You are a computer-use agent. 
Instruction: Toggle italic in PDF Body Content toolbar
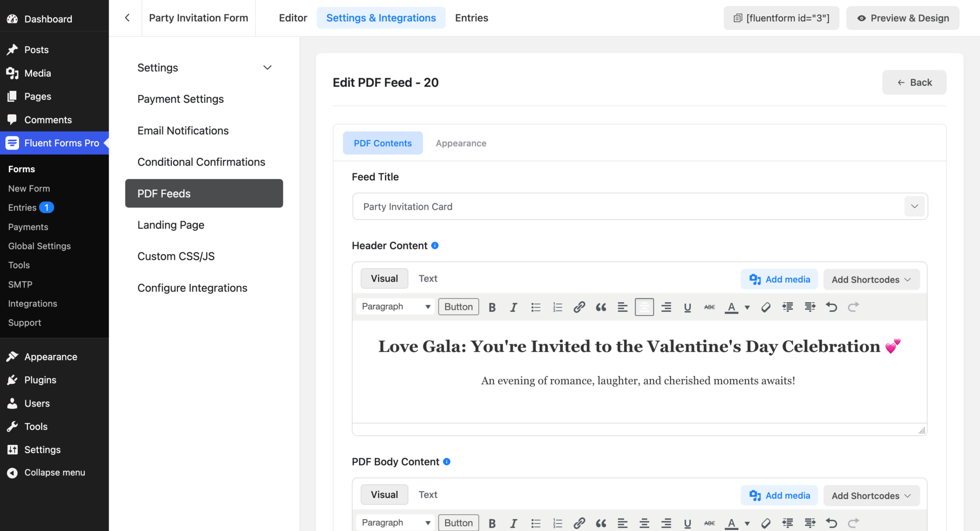point(513,523)
